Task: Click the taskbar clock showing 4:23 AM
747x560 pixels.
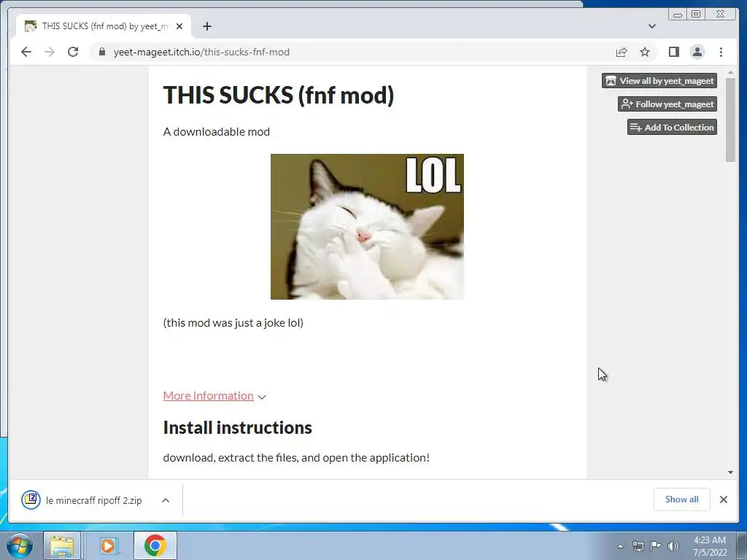Action: tap(710, 546)
